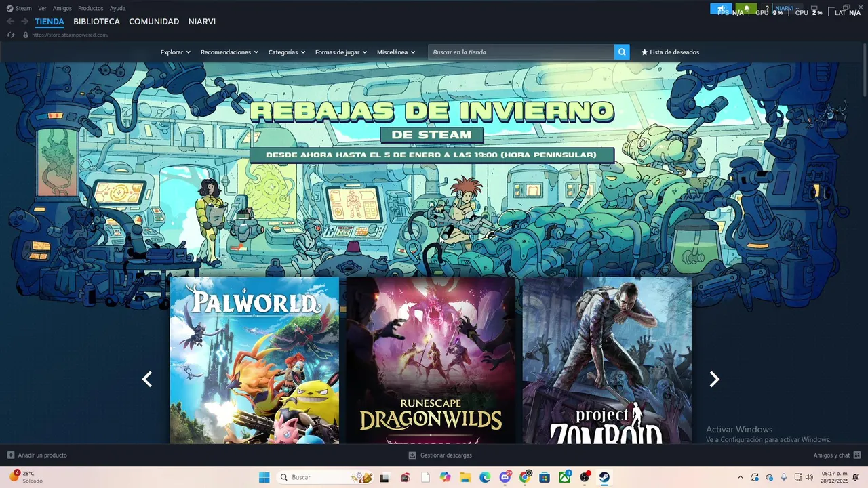
Task: Click the sync arrows tray icon
Action: pos(755,477)
